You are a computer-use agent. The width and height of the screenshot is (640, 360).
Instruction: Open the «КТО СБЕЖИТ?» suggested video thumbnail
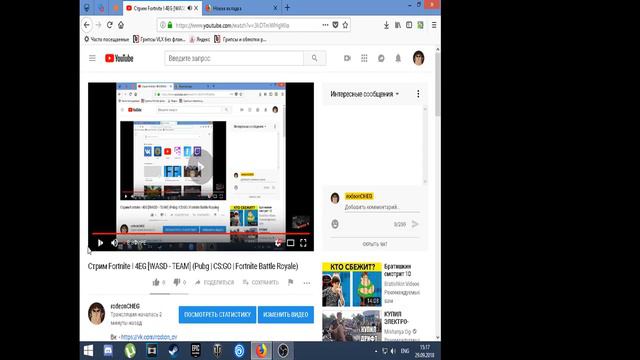tap(352, 284)
